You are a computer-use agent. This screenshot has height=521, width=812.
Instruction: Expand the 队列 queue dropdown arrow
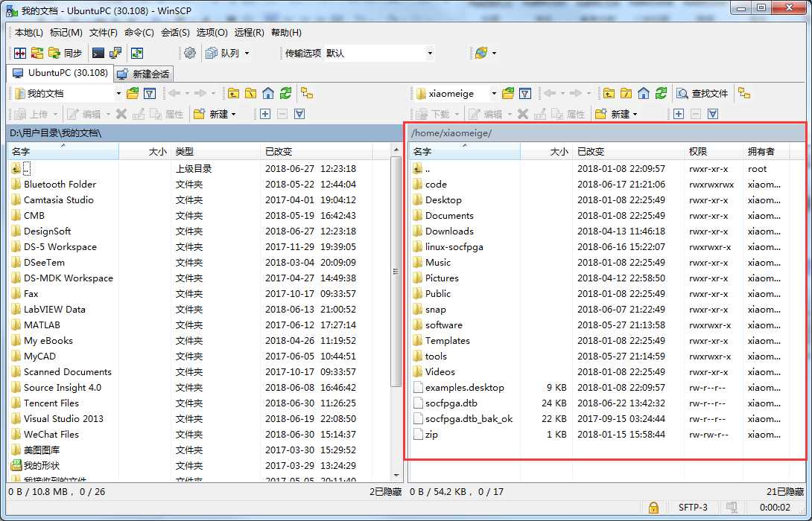(247, 54)
